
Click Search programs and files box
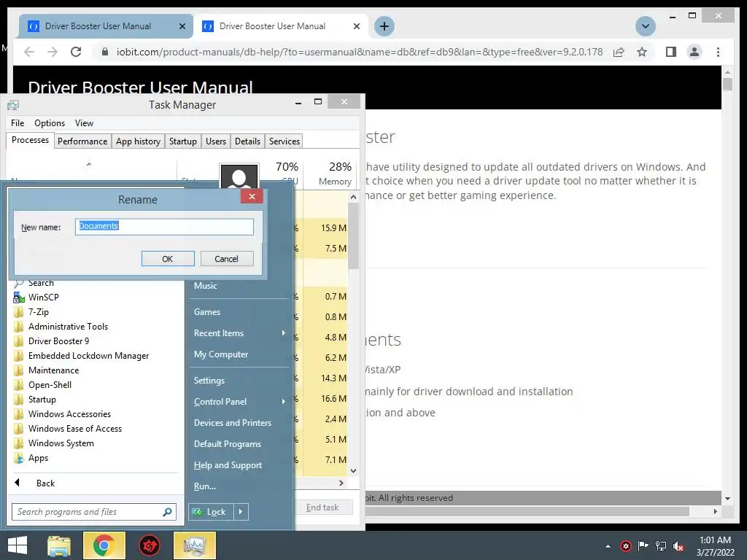coord(94,512)
